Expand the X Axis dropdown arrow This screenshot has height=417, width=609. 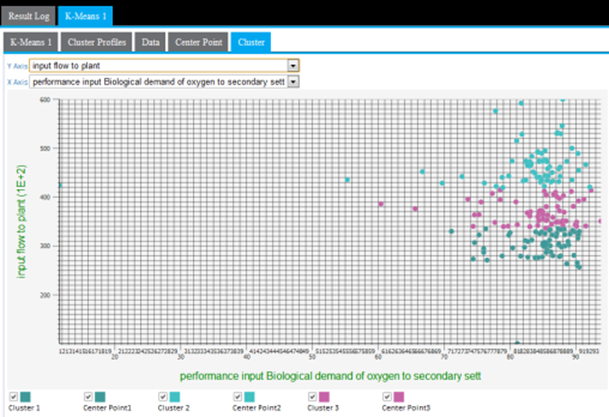293,82
